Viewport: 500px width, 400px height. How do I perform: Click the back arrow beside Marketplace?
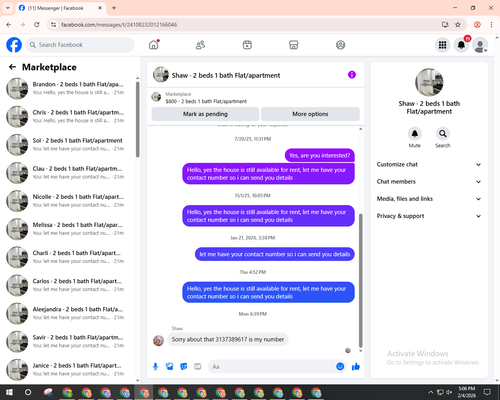[x=12, y=67]
